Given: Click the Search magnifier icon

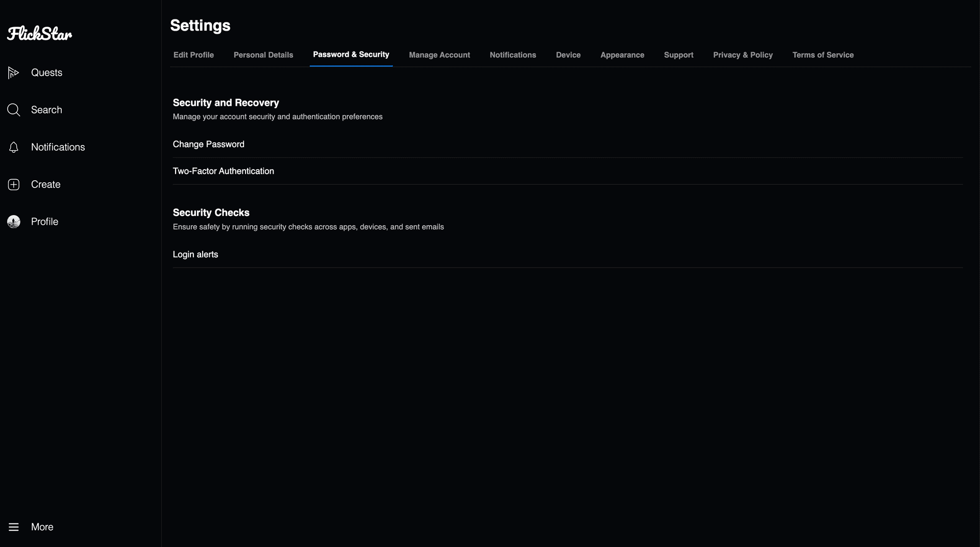Looking at the screenshot, I should [x=14, y=110].
